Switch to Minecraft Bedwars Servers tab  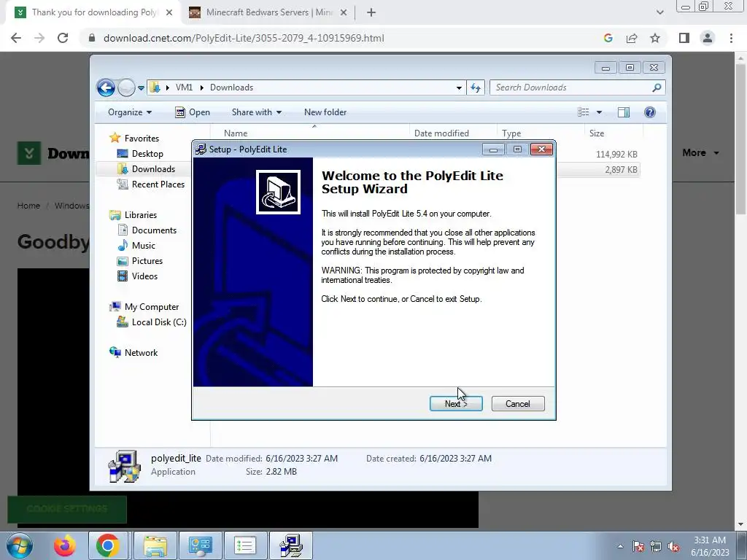269,12
